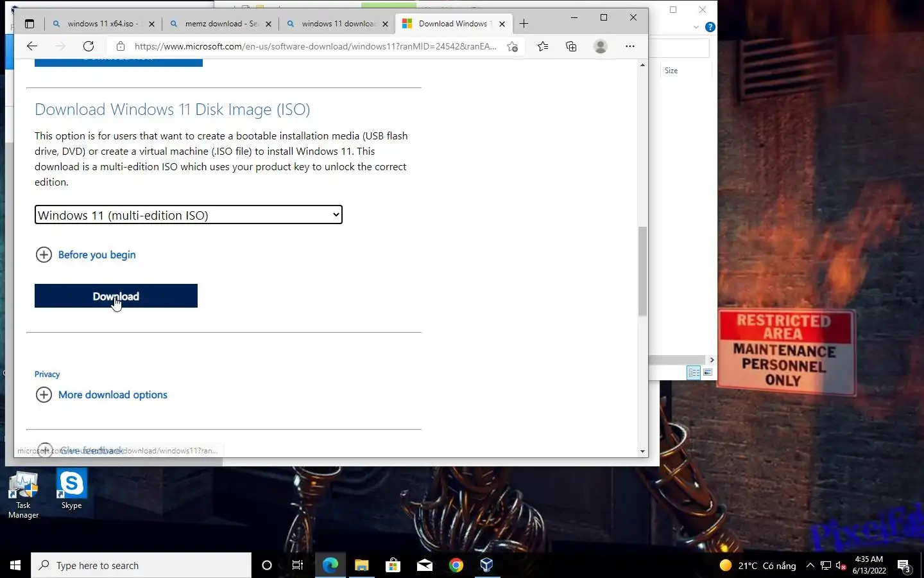The image size is (924, 578).
Task: Click the dark blue Download button
Action: pos(116,296)
